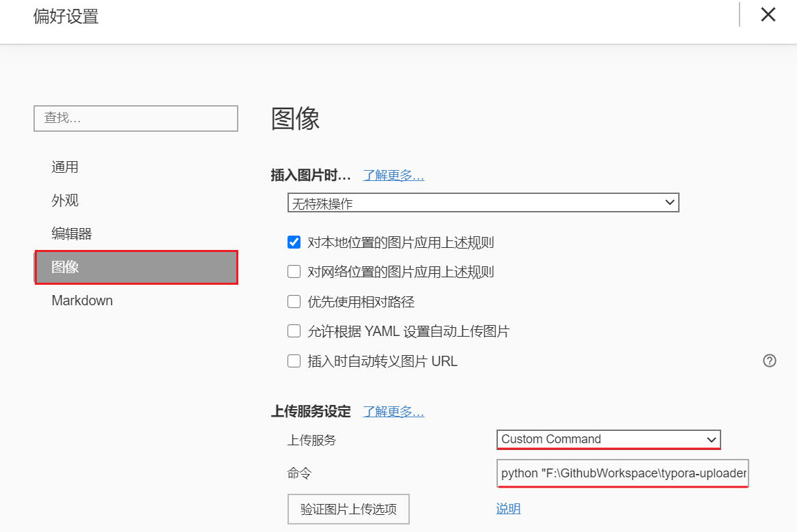
Task: Focus the 查找 search field
Action: (x=136, y=118)
